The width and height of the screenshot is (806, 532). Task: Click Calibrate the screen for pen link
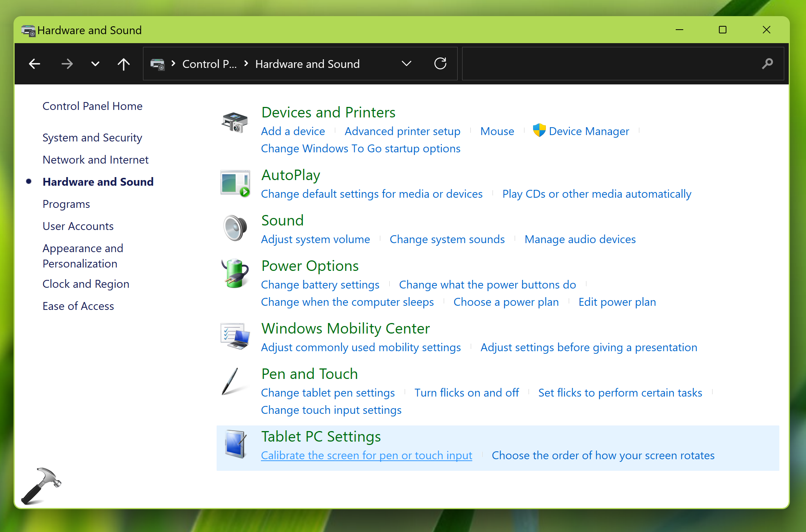point(366,455)
